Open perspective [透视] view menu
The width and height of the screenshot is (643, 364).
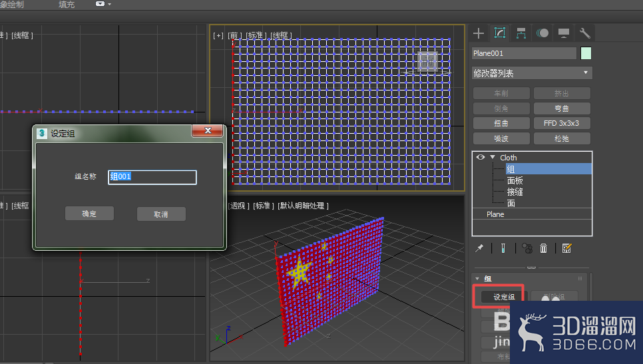tap(238, 206)
